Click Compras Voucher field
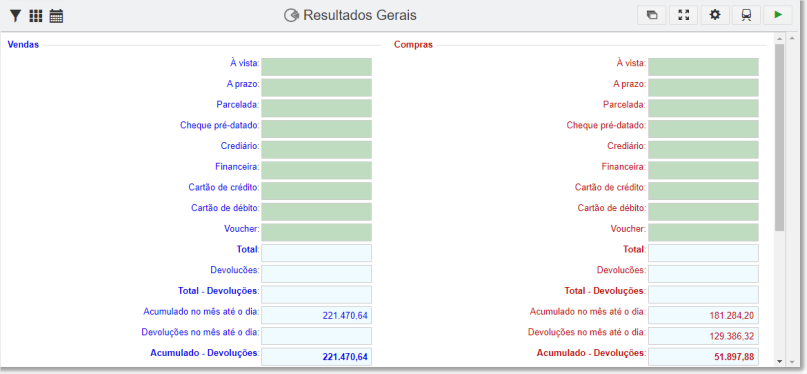This screenshot has width=807, height=374. click(x=703, y=232)
